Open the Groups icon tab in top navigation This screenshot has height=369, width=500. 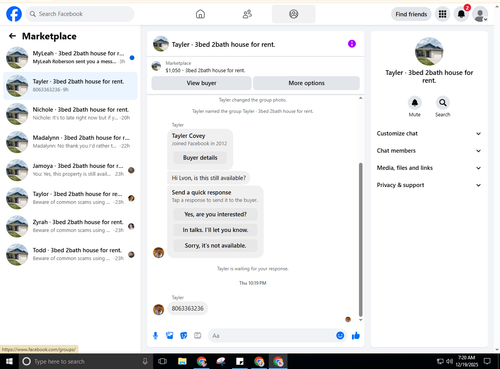[294, 14]
